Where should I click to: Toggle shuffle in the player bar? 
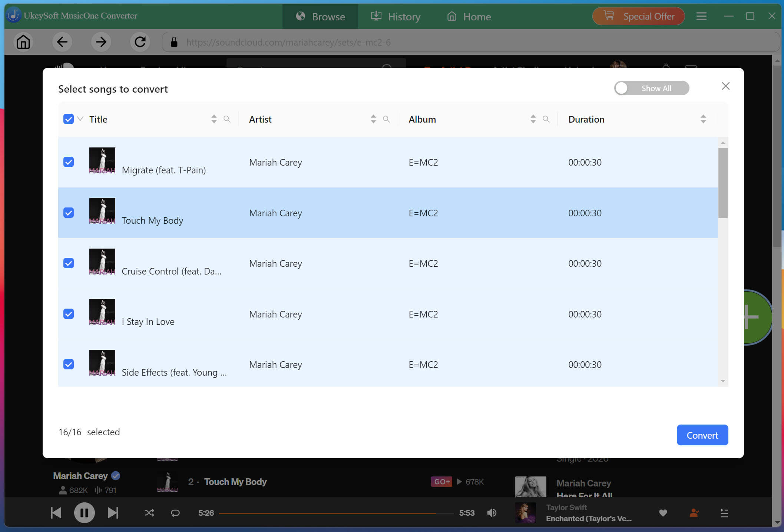(149, 513)
